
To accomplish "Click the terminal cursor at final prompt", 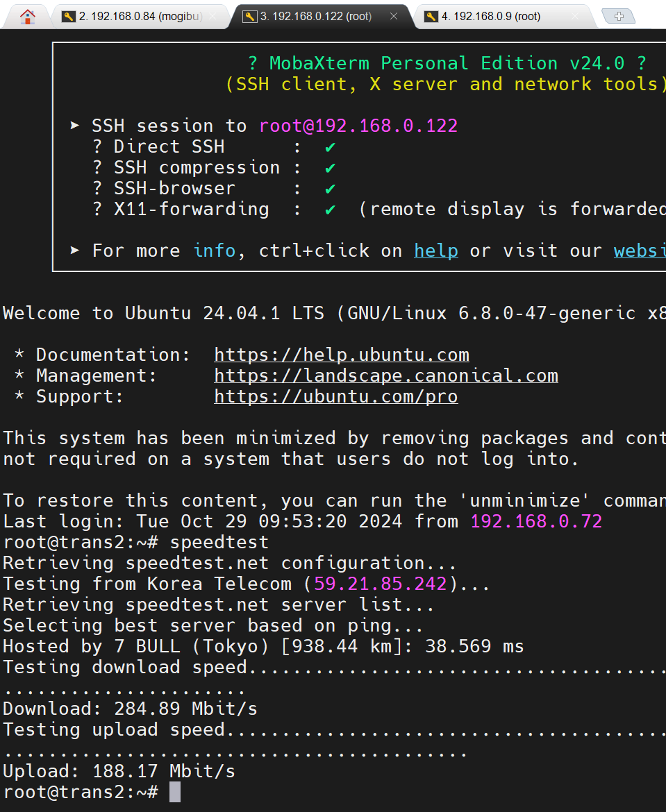I will tap(175, 792).
